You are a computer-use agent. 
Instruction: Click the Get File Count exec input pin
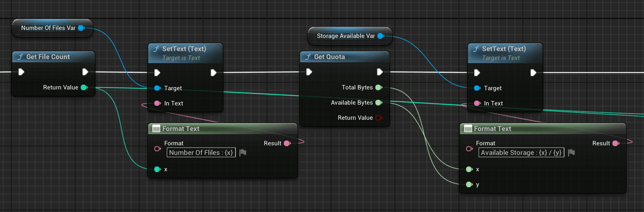coord(21,72)
